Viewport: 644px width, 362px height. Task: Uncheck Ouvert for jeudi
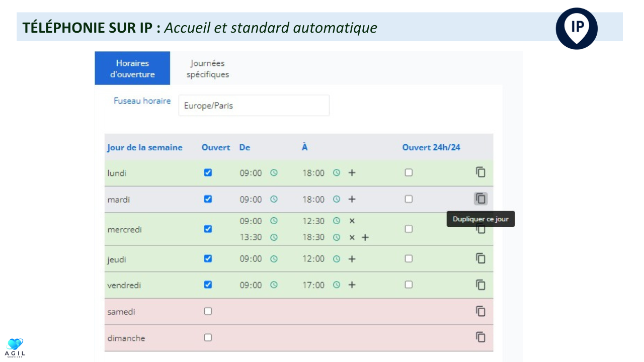point(208,258)
